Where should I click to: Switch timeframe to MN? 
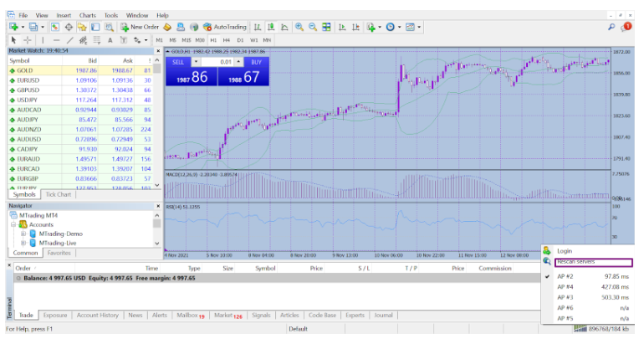click(267, 40)
